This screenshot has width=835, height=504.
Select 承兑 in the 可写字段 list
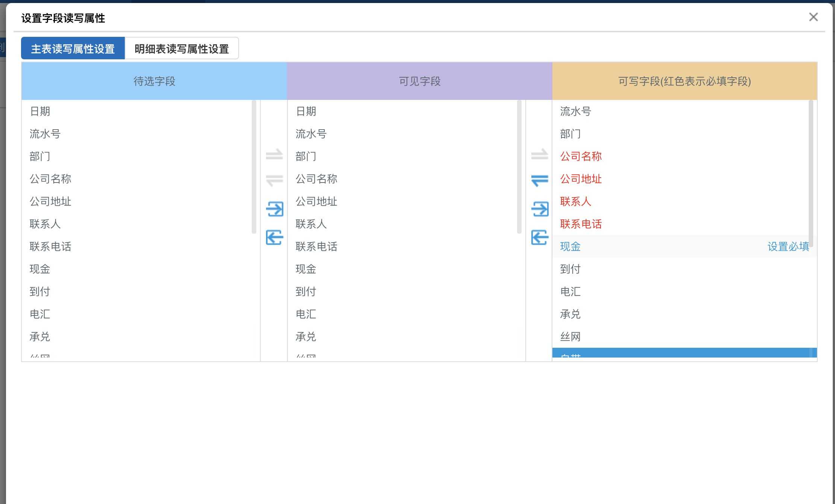coord(570,314)
